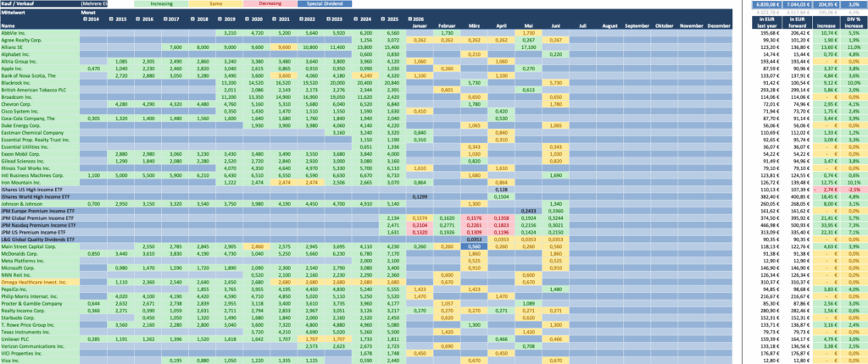Select the in EUR forward column header
The image size is (868, 364).
795,22
